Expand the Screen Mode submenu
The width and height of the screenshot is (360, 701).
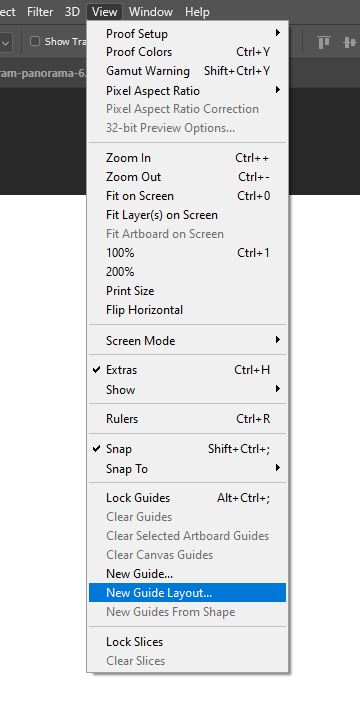point(187,341)
